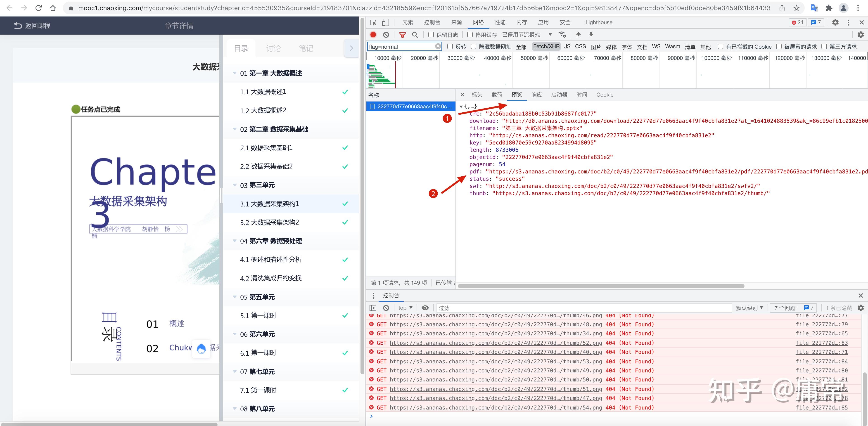Toggle the device toolbar icon
Screen dimensions: 868x426
coord(385,23)
